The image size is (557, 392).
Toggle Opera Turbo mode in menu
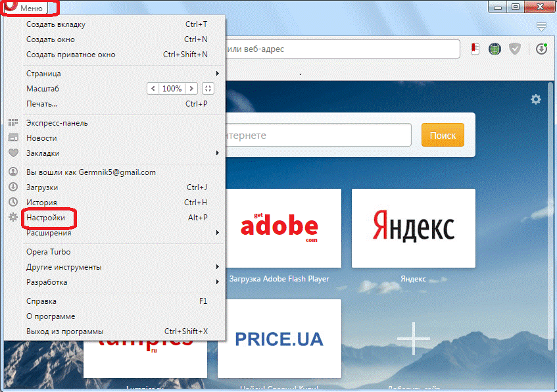point(49,252)
